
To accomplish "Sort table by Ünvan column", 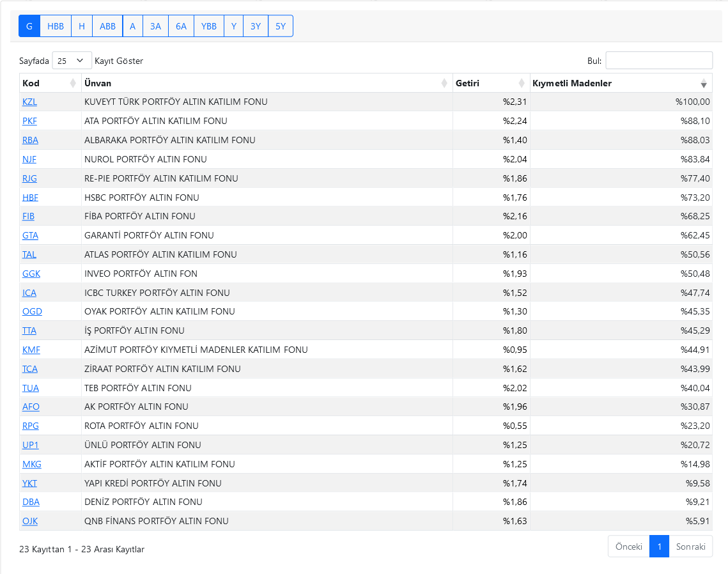I will click(267, 83).
